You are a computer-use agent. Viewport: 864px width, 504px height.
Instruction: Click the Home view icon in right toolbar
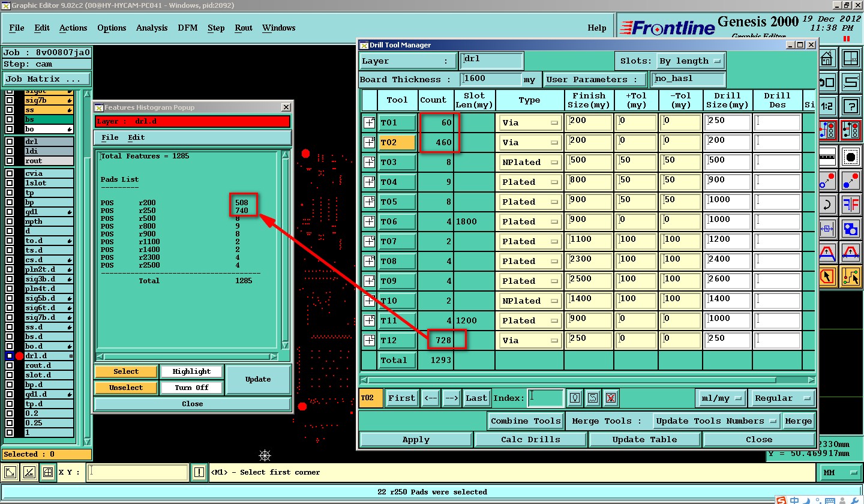click(827, 59)
